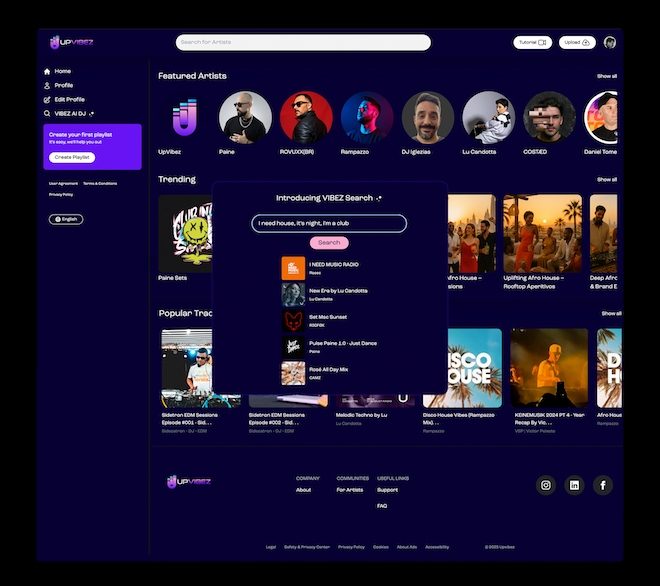Open the Facebook social icon
Screen dimensions: 660x586
603,485
